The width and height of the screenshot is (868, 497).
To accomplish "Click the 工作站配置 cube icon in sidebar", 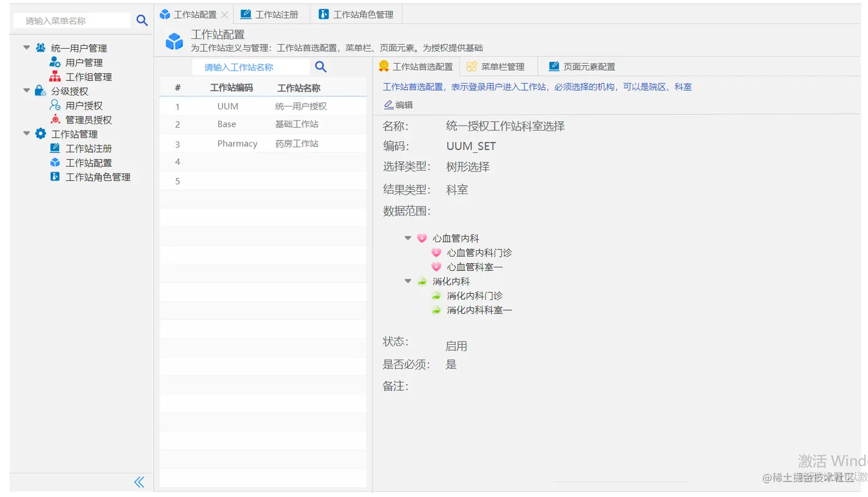I will pos(55,162).
